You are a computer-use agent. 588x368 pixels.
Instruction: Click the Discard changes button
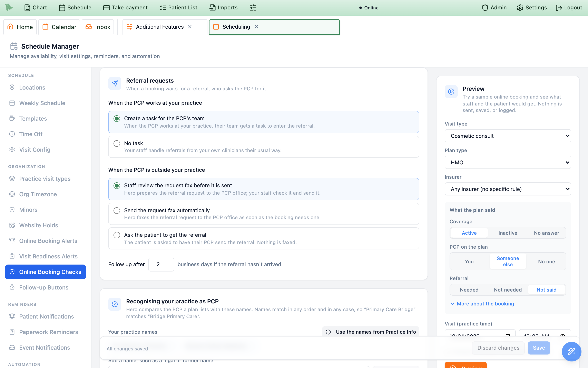click(x=498, y=348)
